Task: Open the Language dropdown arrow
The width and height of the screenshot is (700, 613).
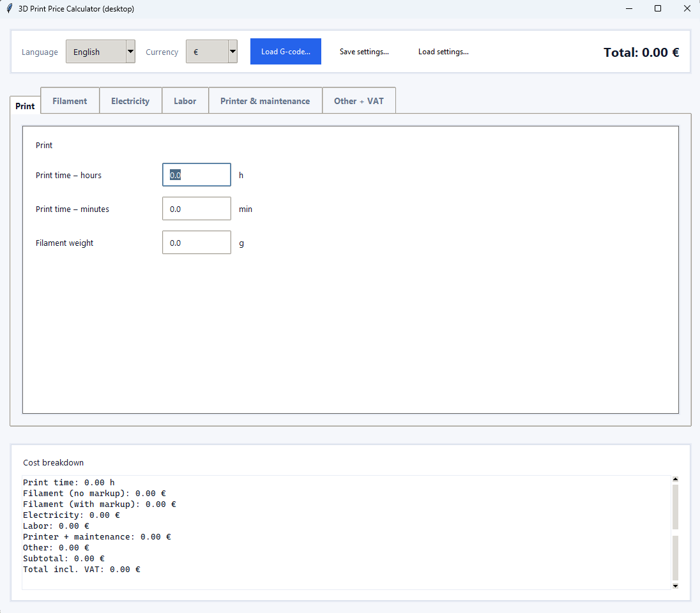Action: [130, 51]
